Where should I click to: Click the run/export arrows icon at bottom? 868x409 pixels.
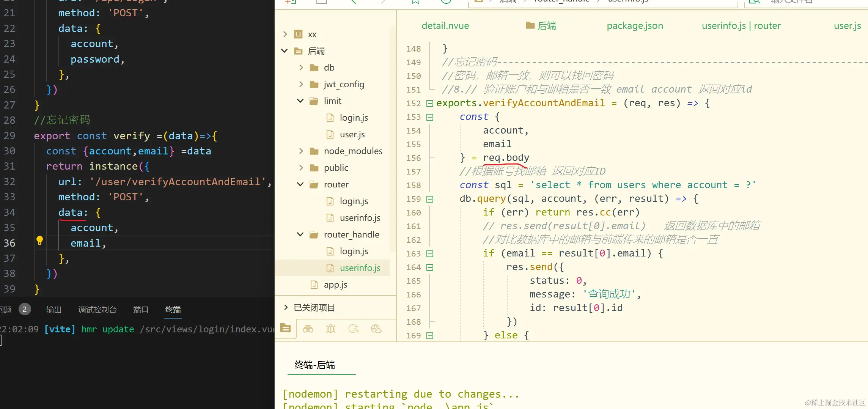pyautogui.click(x=353, y=329)
